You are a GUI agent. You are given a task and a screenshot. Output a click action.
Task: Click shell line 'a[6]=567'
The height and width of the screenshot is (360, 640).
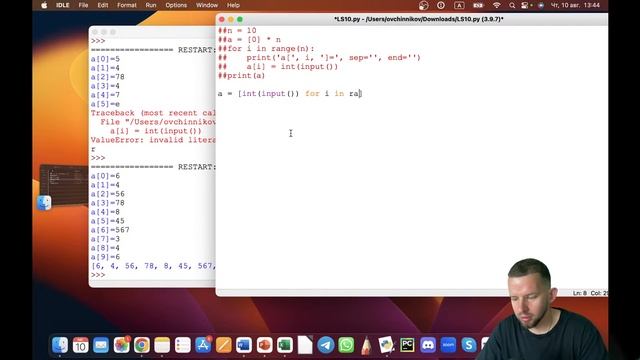pos(110,230)
